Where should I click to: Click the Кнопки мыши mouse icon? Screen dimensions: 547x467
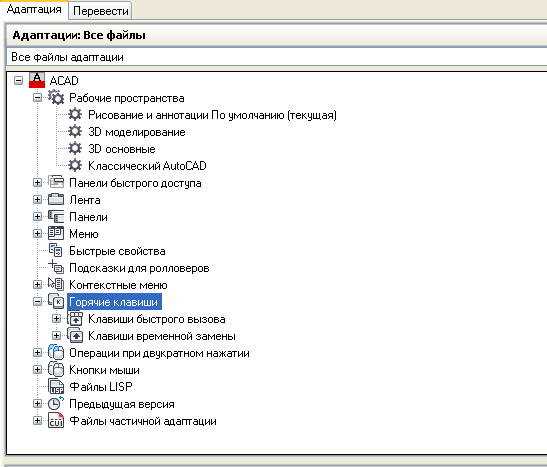pos(56,369)
